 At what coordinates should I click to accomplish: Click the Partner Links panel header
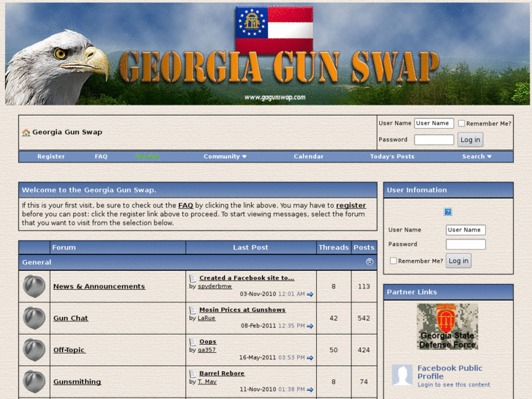click(x=448, y=292)
